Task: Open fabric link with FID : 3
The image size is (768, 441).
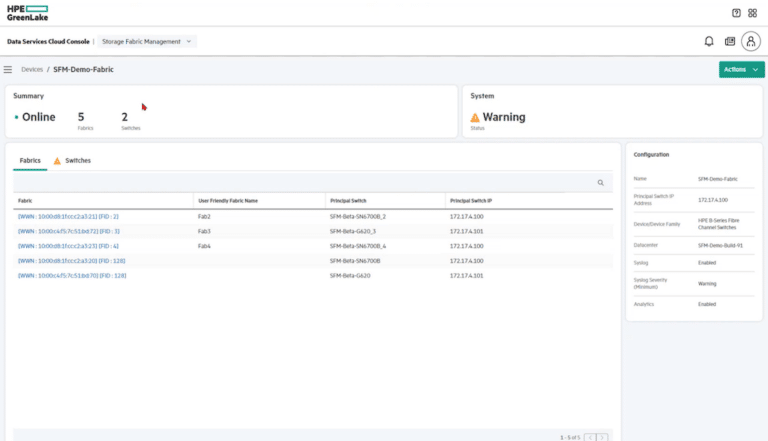Action: tap(69, 231)
